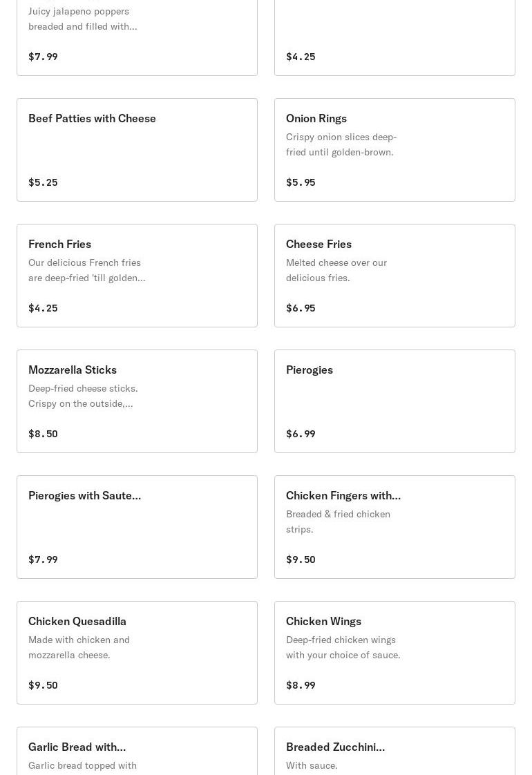Click the $8.50 Mozzarella Sticks price

[x=43, y=434]
